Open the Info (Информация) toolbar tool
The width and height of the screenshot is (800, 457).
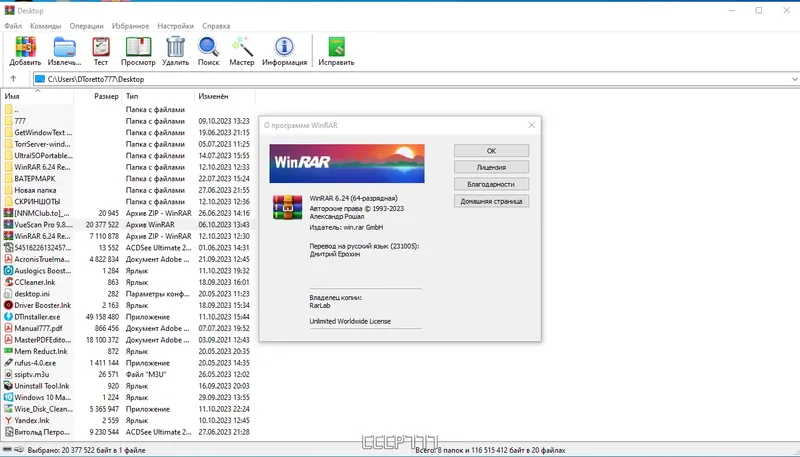(x=284, y=47)
